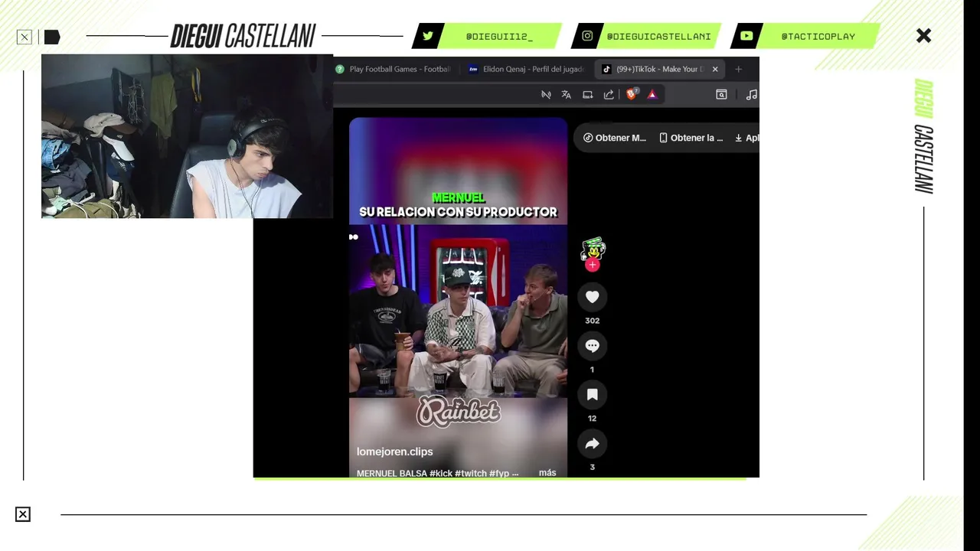The height and width of the screenshot is (551, 980).
Task: Click the 302 likes count
Action: (x=592, y=321)
